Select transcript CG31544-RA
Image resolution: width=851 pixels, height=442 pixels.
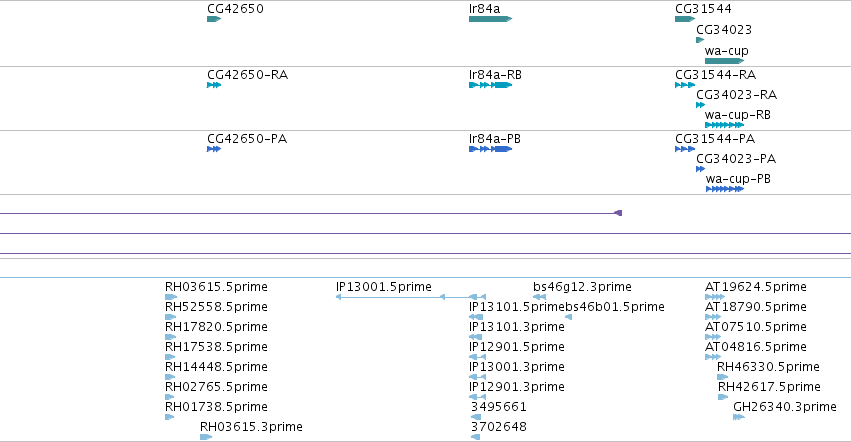pyautogui.click(x=715, y=74)
